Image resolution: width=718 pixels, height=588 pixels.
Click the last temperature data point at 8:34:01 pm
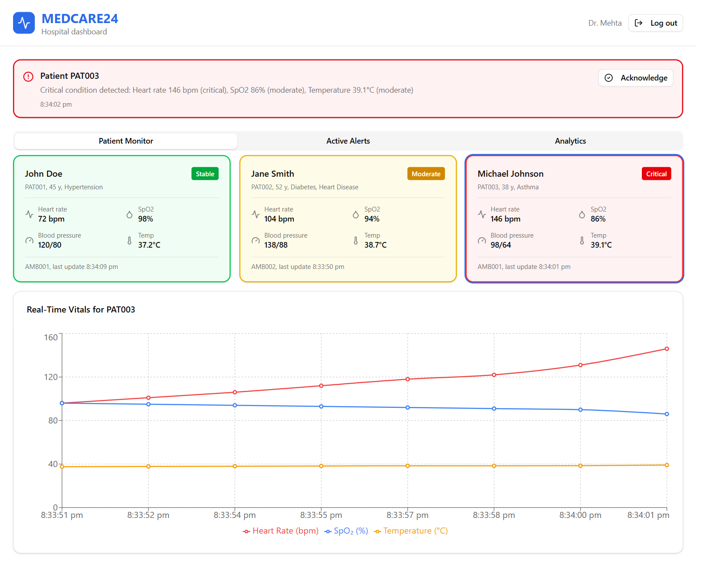(x=667, y=465)
